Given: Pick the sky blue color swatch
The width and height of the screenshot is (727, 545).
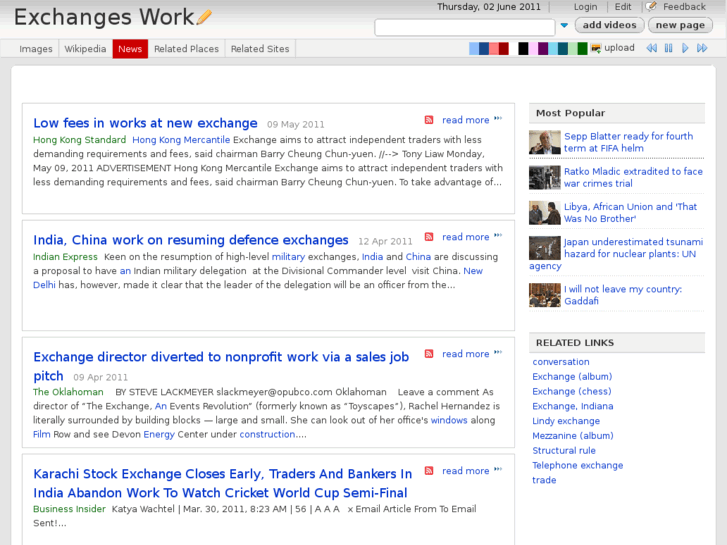Looking at the screenshot, I should tap(553, 49).
